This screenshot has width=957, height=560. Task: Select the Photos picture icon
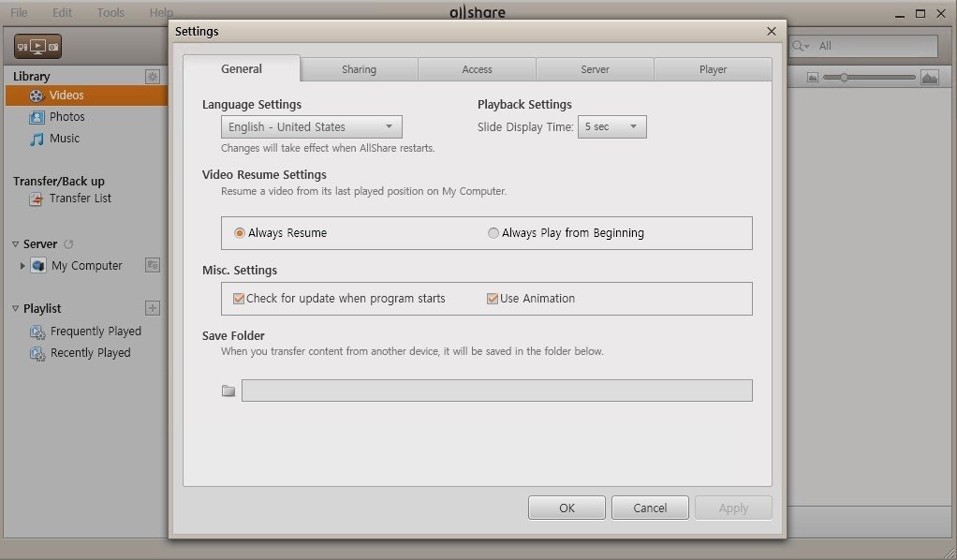(37, 117)
